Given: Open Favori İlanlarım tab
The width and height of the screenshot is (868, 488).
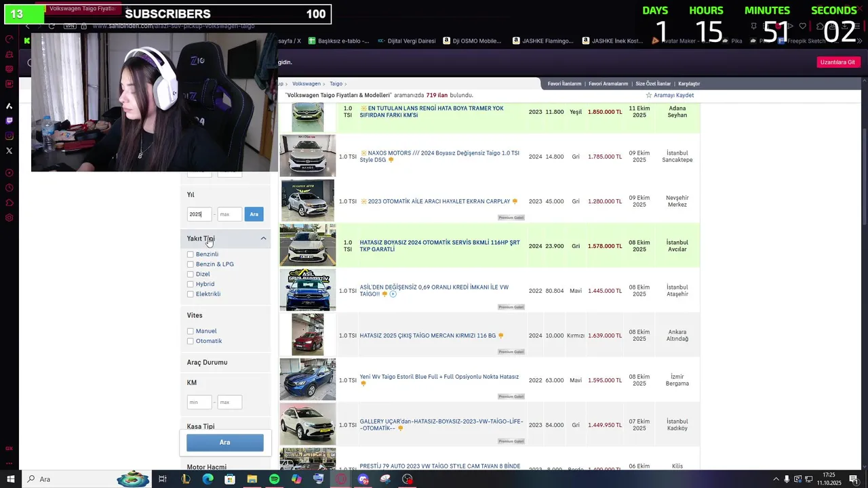Looking at the screenshot, I should (564, 84).
